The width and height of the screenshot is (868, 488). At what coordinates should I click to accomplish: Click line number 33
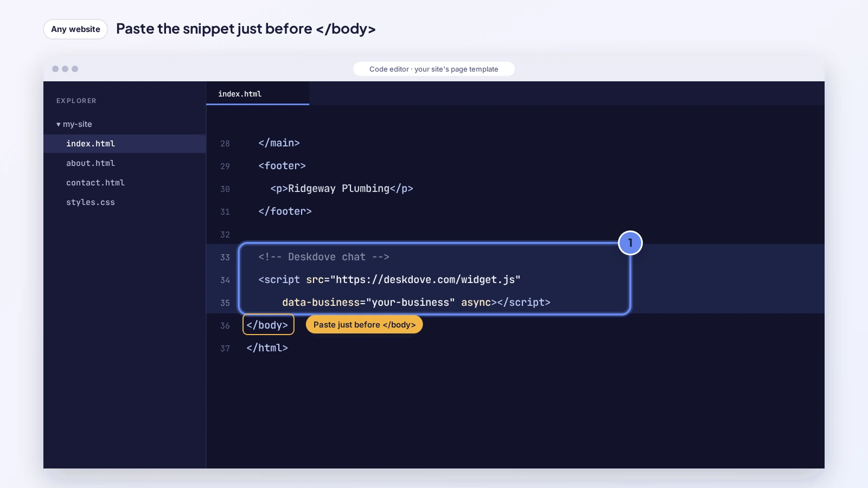pyautogui.click(x=225, y=258)
